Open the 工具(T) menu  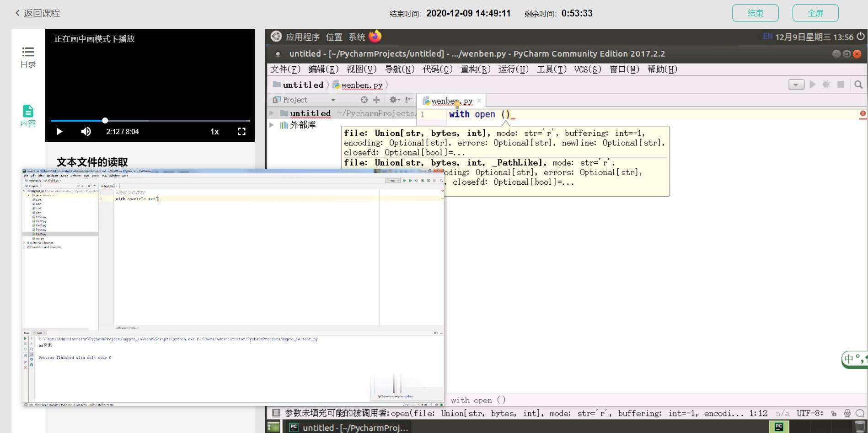coord(552,69)
